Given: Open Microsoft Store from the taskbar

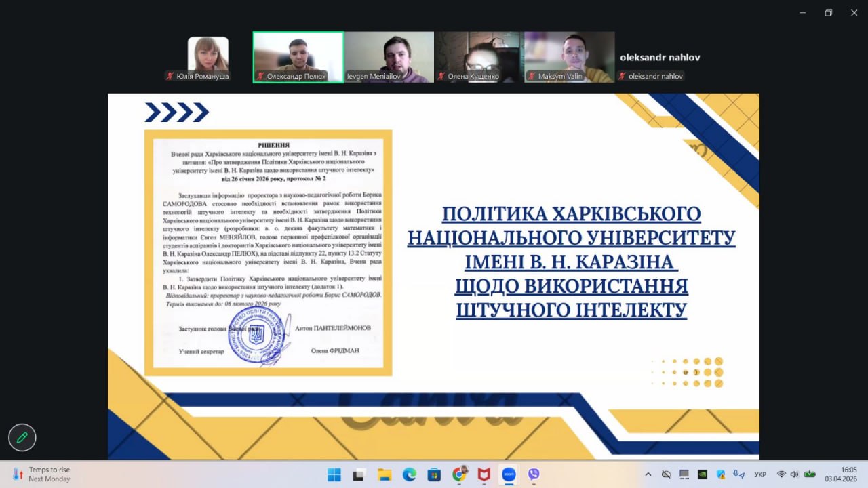Looking at the screenshot, I should pos(434,474).
